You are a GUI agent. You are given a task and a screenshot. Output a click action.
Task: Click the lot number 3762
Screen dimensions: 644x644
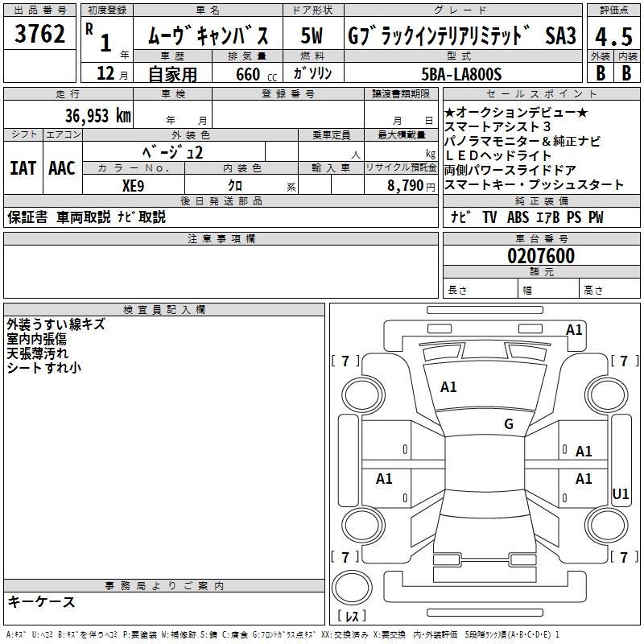click(41, 35)
